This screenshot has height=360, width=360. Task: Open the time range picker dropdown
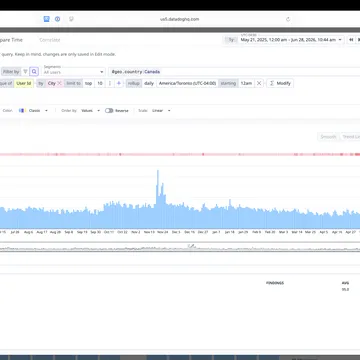(291, 40)
